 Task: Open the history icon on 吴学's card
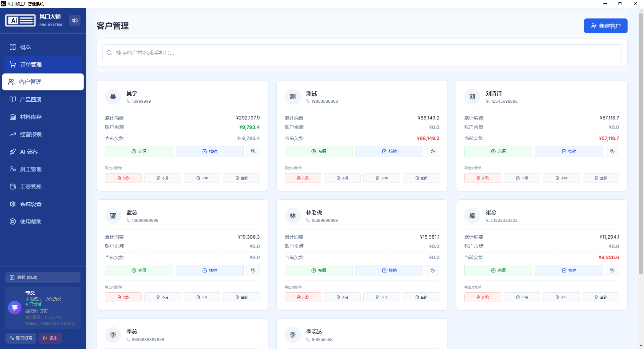[x=253, y=151]
